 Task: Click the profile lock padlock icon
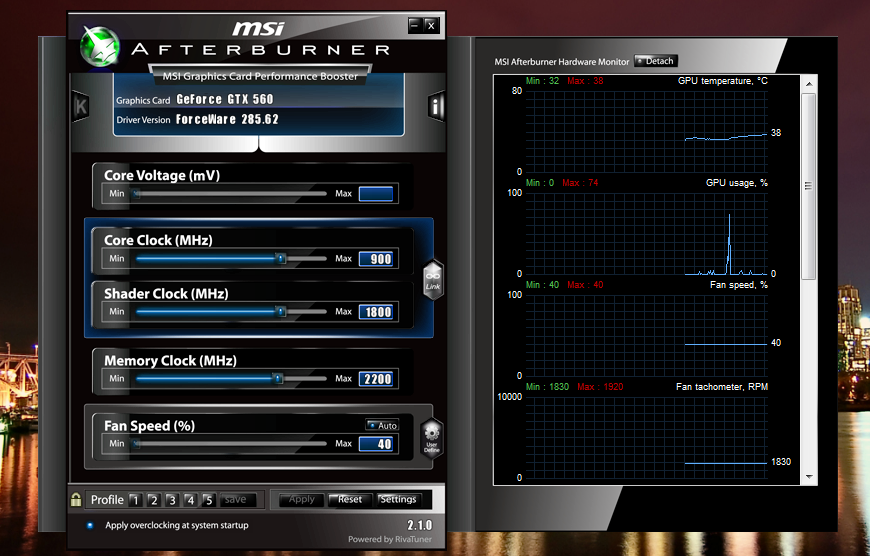tap(76, 499)
